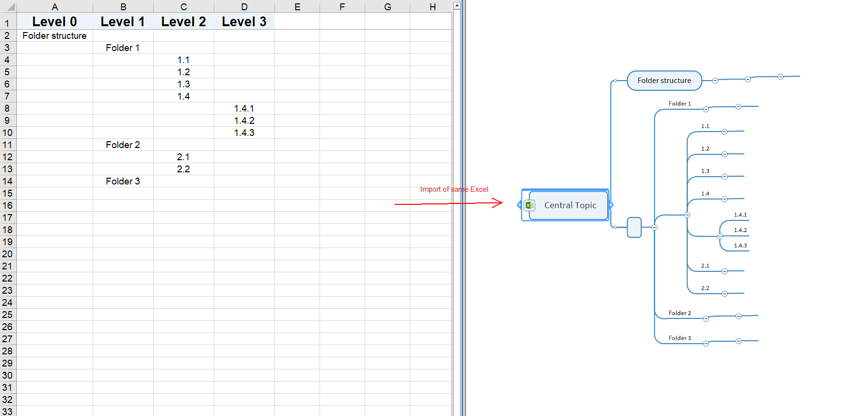This screenshot has height=416, width=868.
Task: Select column E header
Action: (297, 6)
